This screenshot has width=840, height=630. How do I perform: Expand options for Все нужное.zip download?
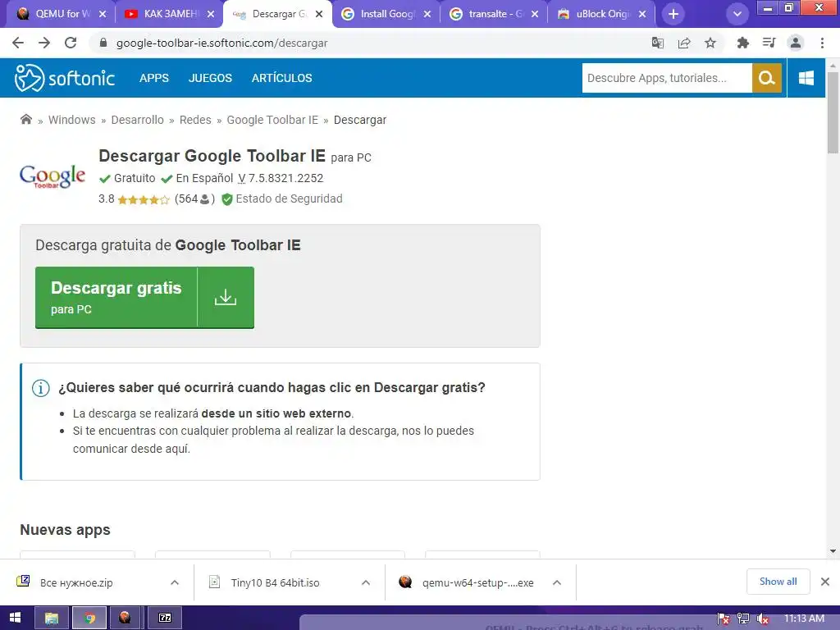pyautogui.click(x=175, y=583)
